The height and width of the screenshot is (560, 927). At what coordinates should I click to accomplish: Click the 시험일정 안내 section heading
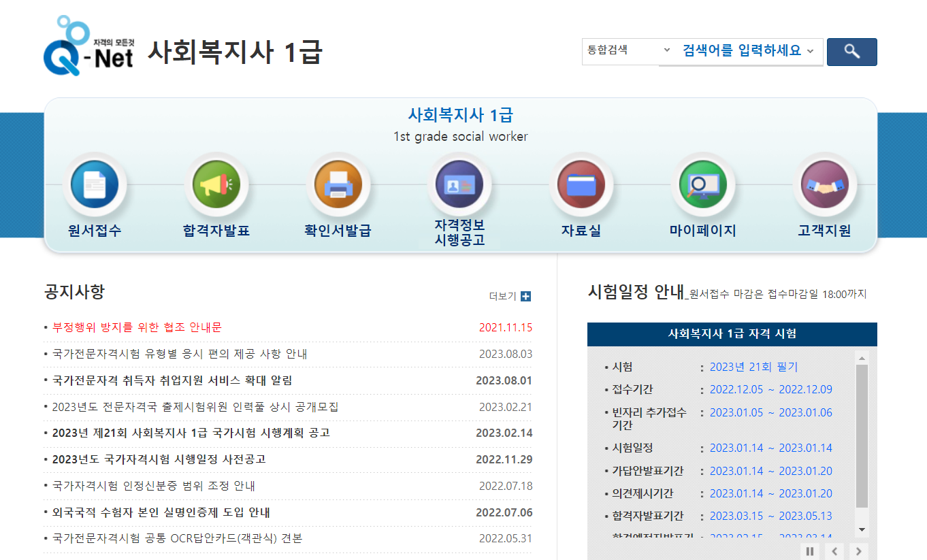pos(636,292)
